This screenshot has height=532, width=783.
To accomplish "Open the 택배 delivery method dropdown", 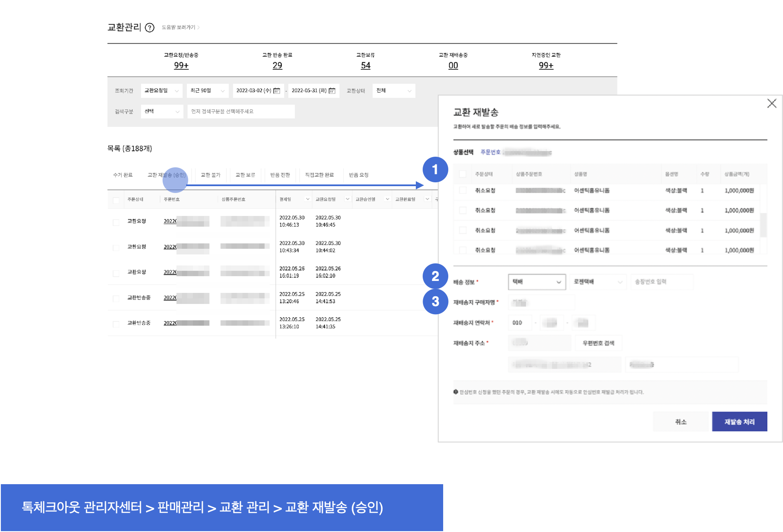I will click(x=537, y=282).
